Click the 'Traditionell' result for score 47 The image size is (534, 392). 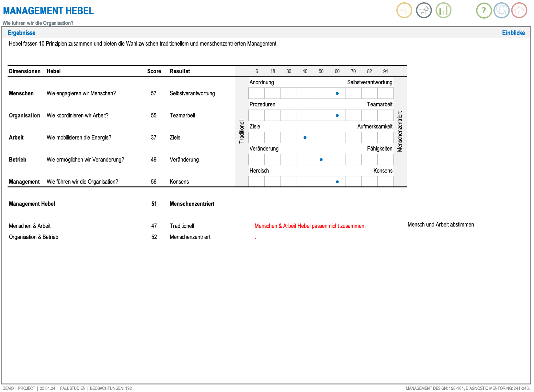click(182, 226)
